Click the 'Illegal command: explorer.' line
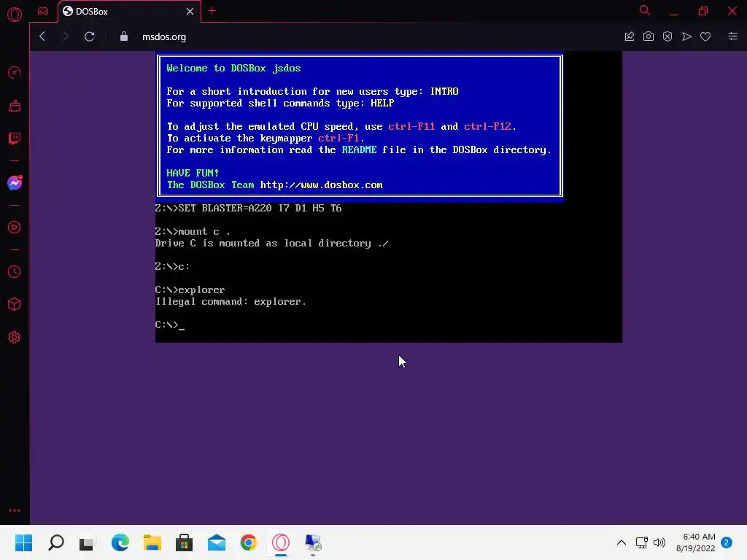 231,302
